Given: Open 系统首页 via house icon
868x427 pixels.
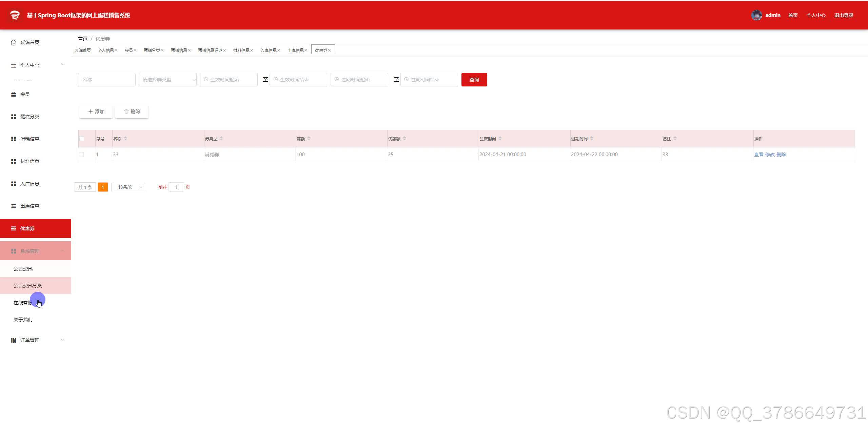Looking at the screenshot, I should 14,42.
